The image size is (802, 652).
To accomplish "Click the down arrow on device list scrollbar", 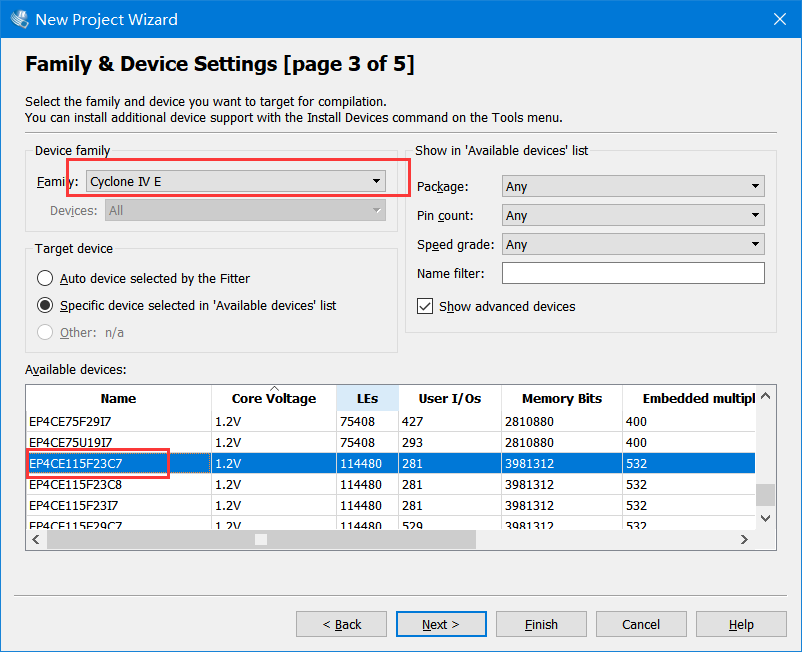I will [x=765, y=518].
